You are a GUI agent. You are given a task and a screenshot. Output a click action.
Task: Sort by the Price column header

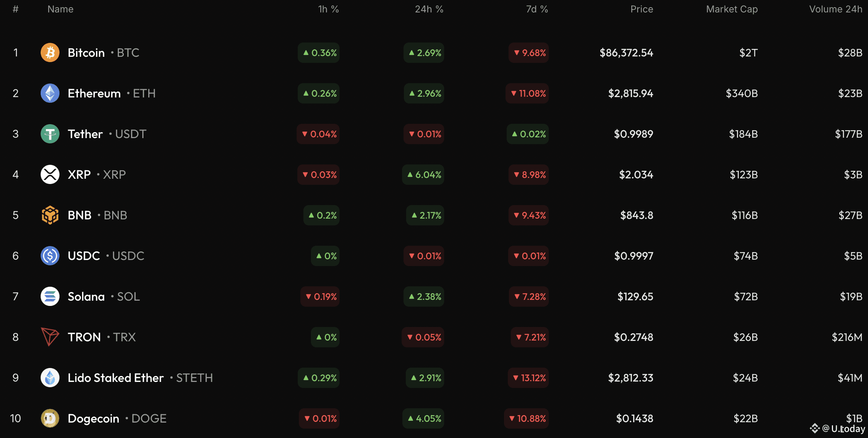tap(641, 9)
